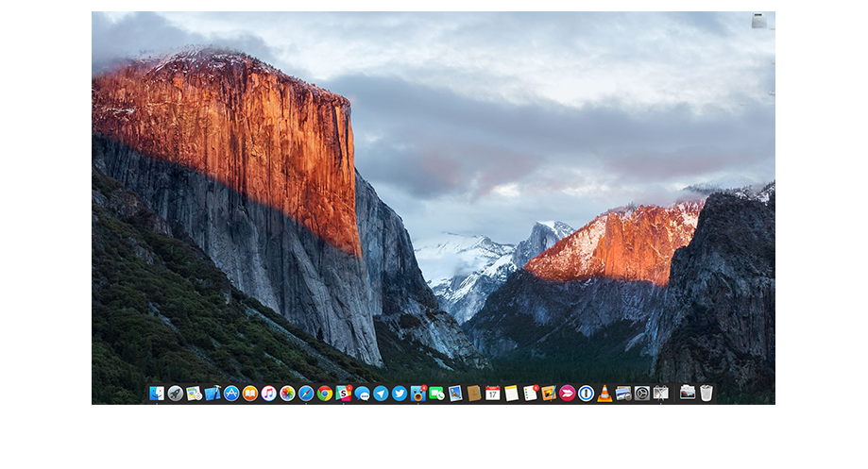The image size is (868, 469).
Task: Launch 1Password keyhole icon
Action: [x=587, y=394]
